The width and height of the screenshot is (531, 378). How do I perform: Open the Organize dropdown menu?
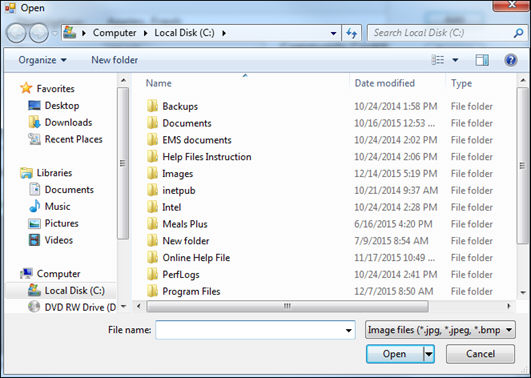coord(42,60)
